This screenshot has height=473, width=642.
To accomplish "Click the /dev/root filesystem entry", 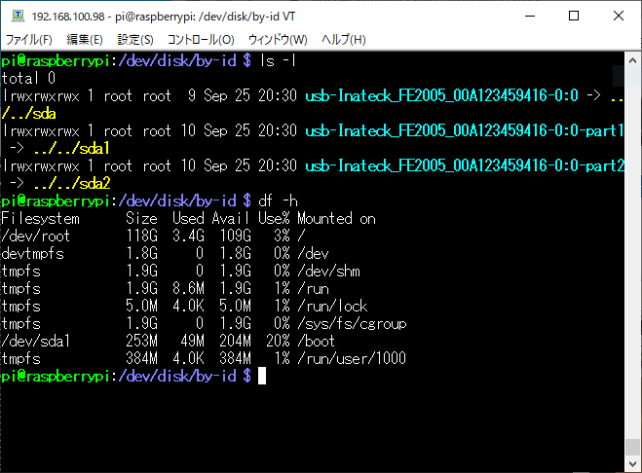I will coord(36,236).
